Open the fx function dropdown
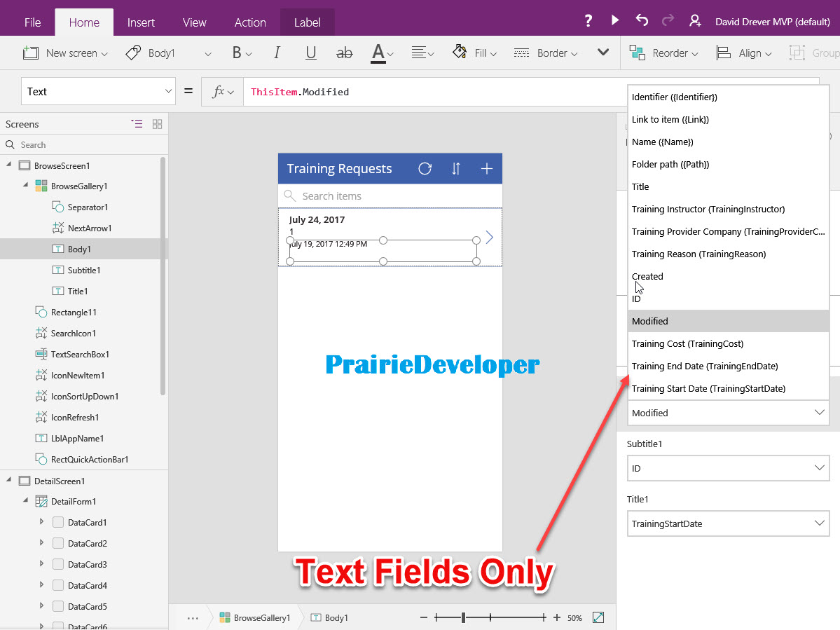This screenshot has width=840, height=630. [223, 92]
